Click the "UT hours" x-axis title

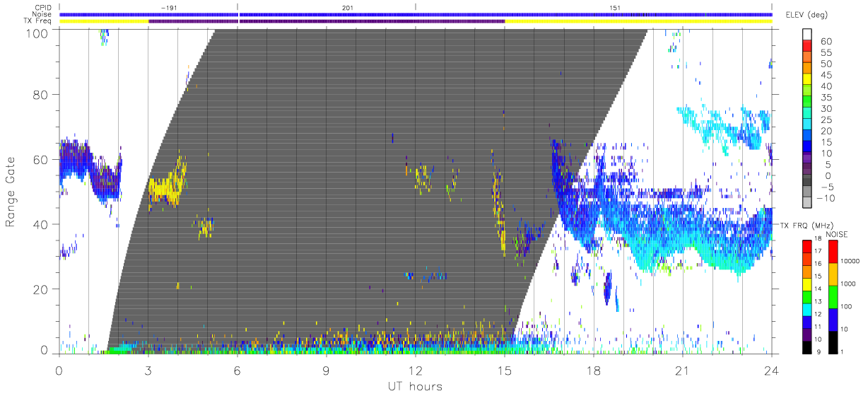coord(415,386)
